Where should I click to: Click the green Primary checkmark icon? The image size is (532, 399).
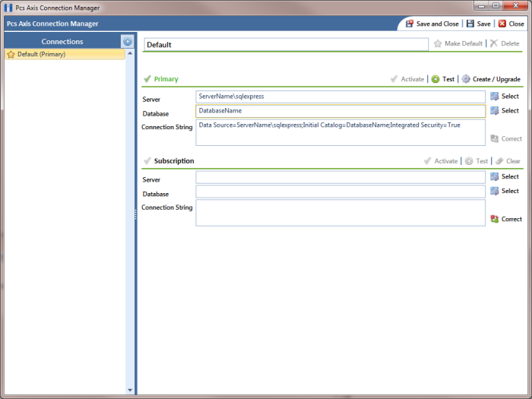pyautogui.click(x=147, y=79)
